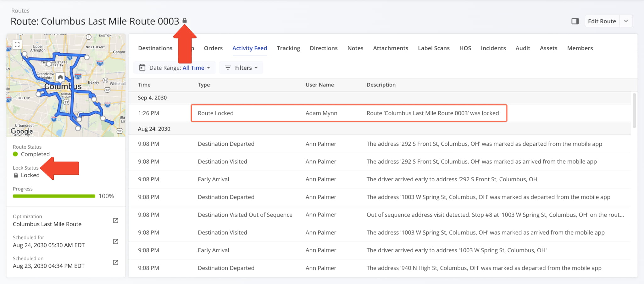Image resolution: width=644 pixels, height=284 pixels.
Task: Click the Type column header
Action: coord(204,85)
